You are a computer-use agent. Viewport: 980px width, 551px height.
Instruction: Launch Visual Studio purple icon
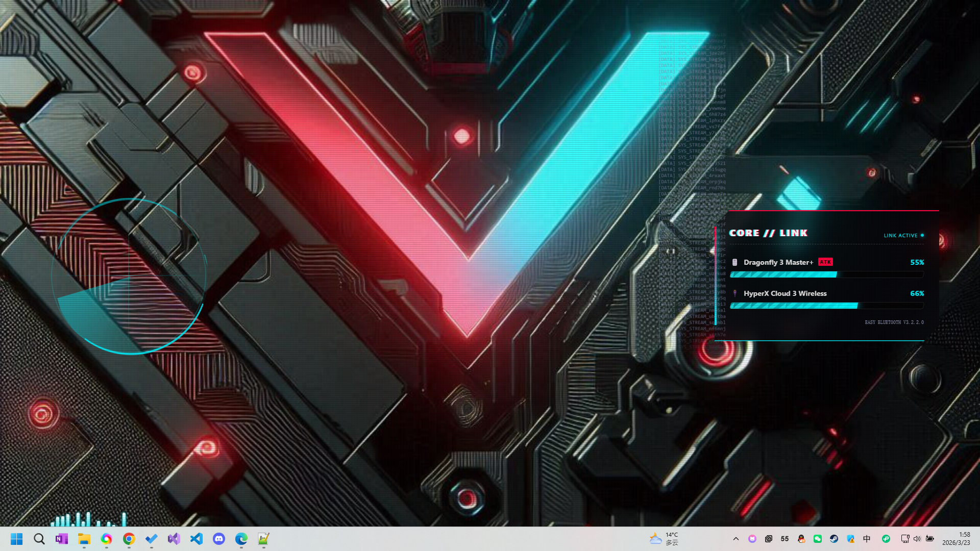point(174,539)
